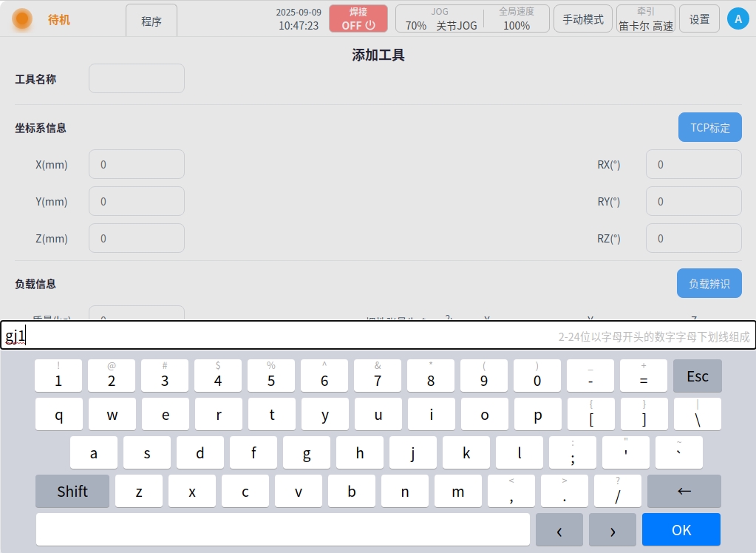Switch the manual mode button
Viewport: 756px width, 553px height.
[582, 19]
